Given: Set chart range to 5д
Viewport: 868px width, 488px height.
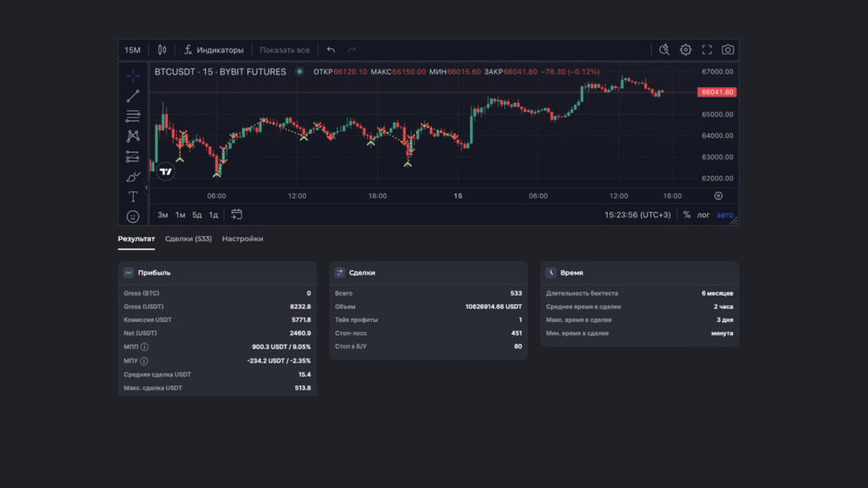Looking at the screenshot, I should pyautogui.click(x=197, y=215).
